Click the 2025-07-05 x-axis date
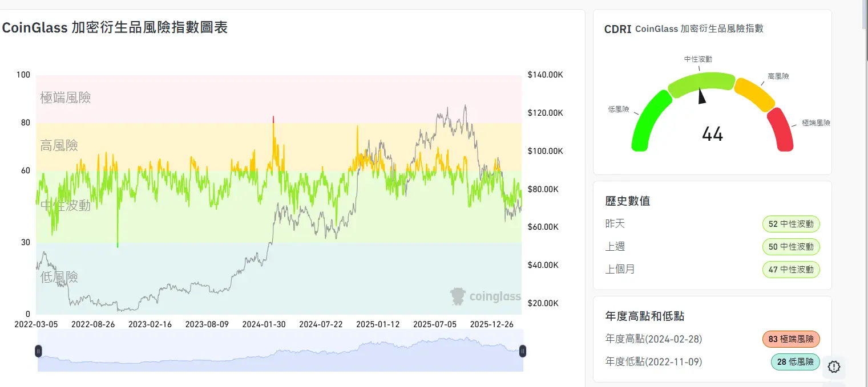This screenshot has width=868, height=387. [435, 324]
